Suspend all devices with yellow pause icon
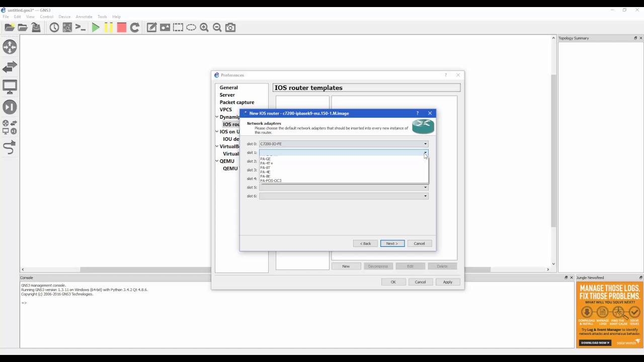This screenshot has width=644, height=362. pyautogui.click(x=109, y=28)
